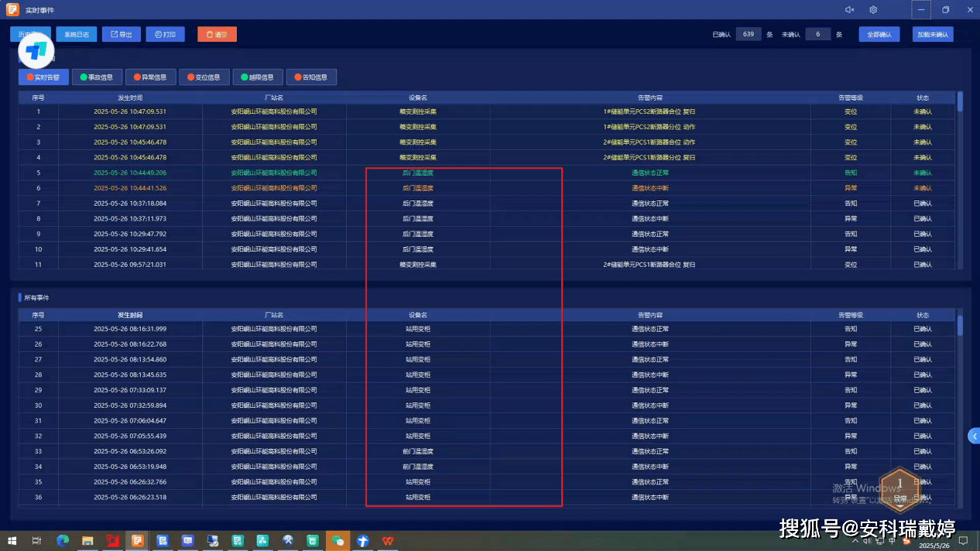The height and width of the screenshot is (551, 980).
Task: Click 状态 header in upper table
Action: coord(923,98)
